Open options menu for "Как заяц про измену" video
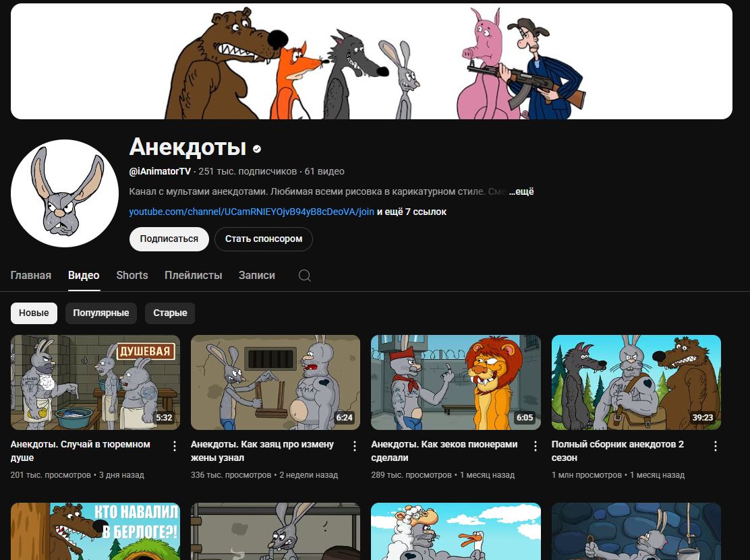Viewport: 750px width, 560px height. click(355, 446)
